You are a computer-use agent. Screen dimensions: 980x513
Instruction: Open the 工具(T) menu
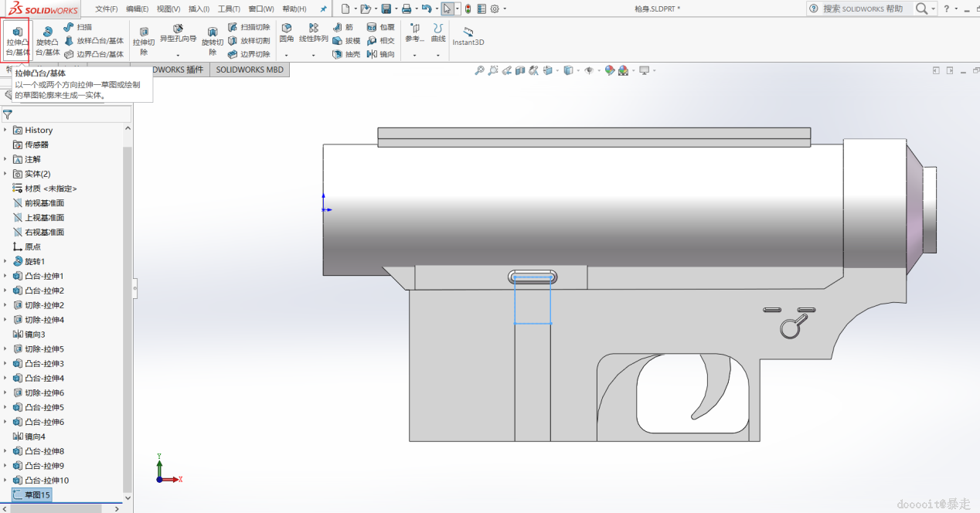tap(229, 9)
